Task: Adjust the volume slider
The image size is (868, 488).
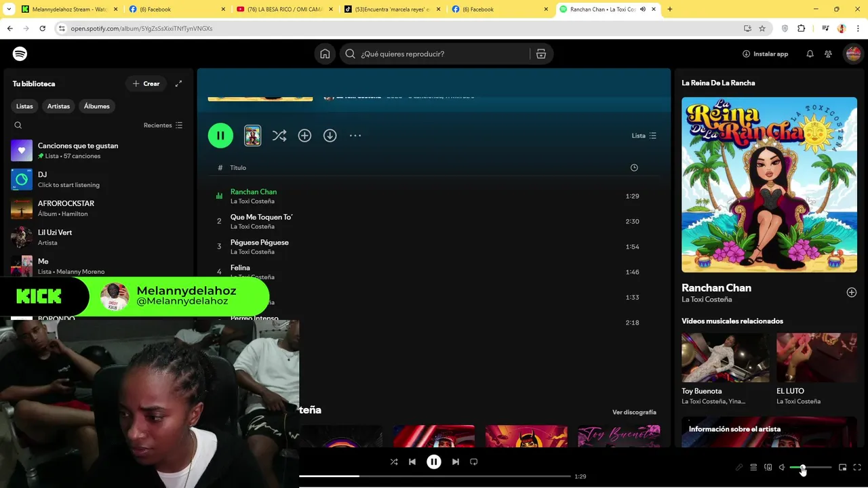Action: point(810,468)
